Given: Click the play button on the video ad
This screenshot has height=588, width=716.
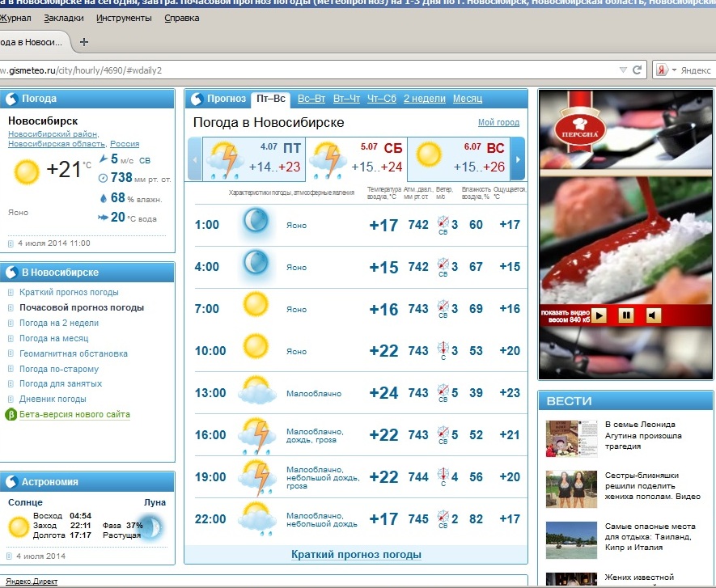Looking at the screenshot, I should (599, 315).
